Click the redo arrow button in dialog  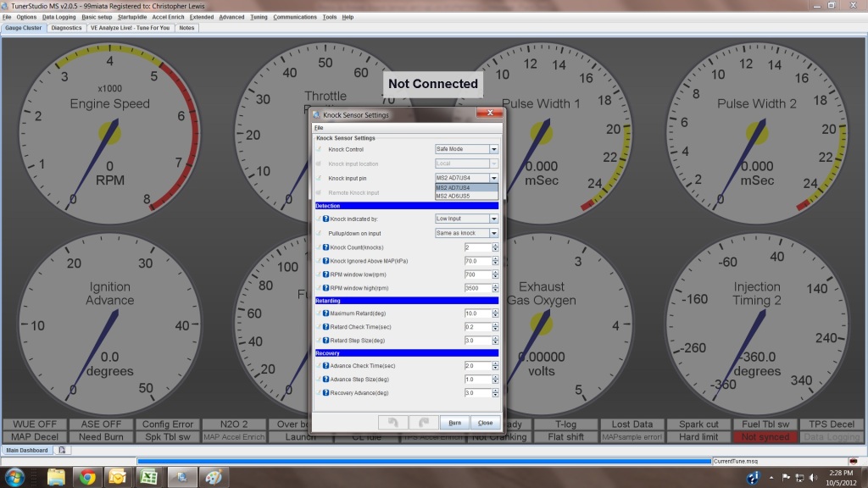pyautogui.click(x=423, y=422)
